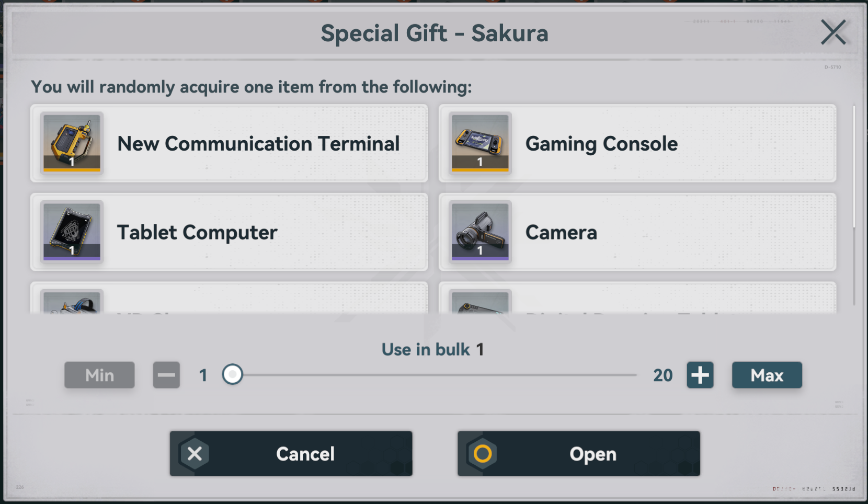Set quantity to minimum with Min
Screen dimensions: 868x504
(x=99, y=375)
